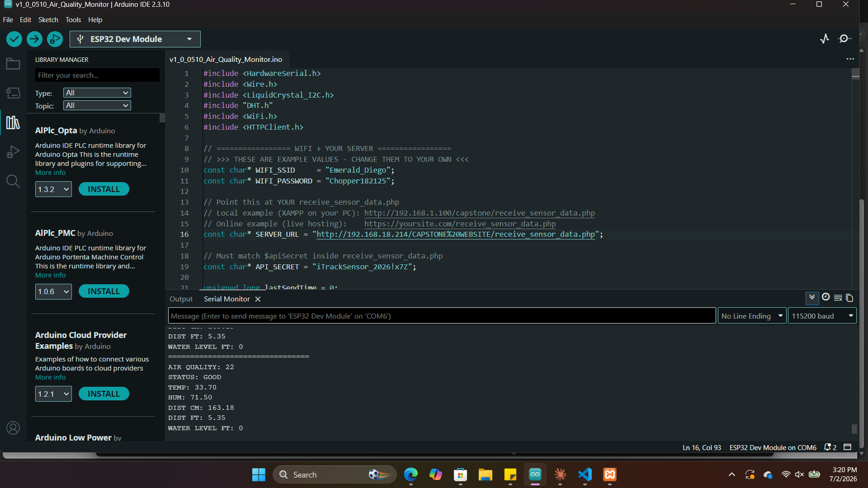This screenshot has height=488, width=868.
Task: Open More info for AlPlc_Opta
Action: click(x=50, y=173)
